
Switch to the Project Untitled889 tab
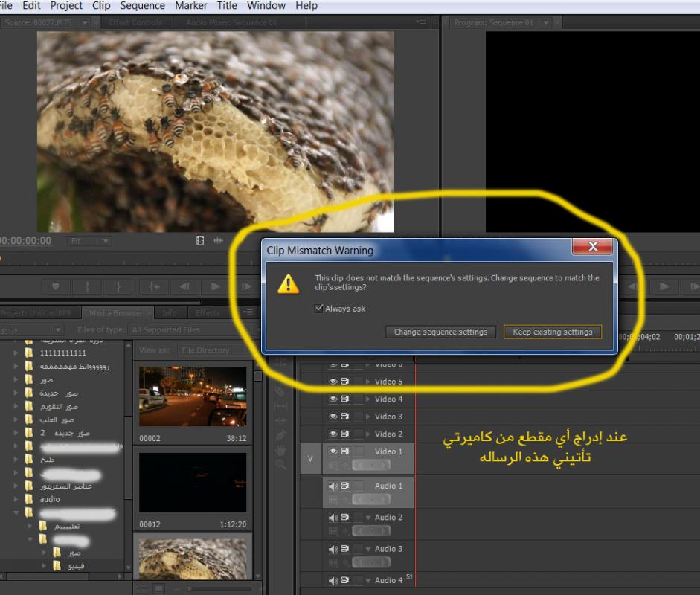36,313
